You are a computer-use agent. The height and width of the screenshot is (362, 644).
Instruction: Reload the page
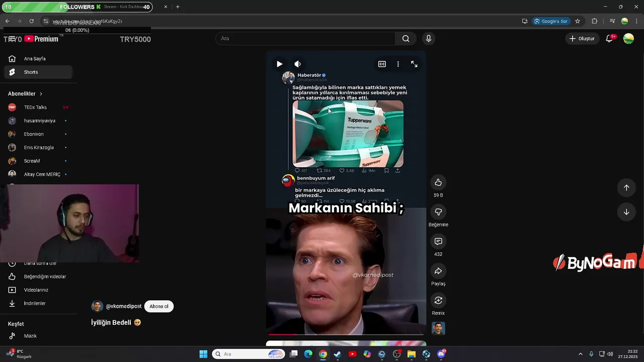[31, 21]
